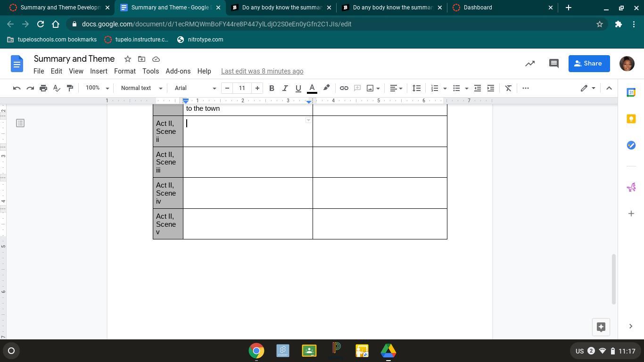This screenshot has width=644, height=362.
Task: Open the text color picker
Action: click(312, 88)
